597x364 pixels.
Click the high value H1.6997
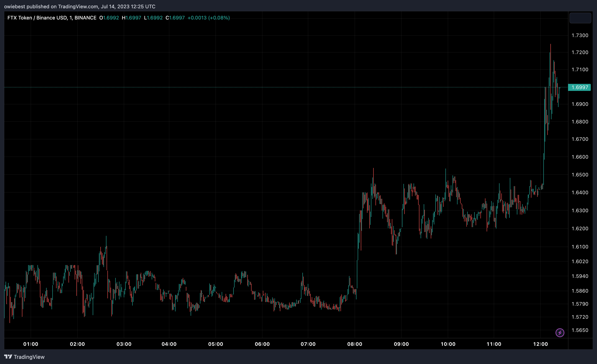coord(131,18)
